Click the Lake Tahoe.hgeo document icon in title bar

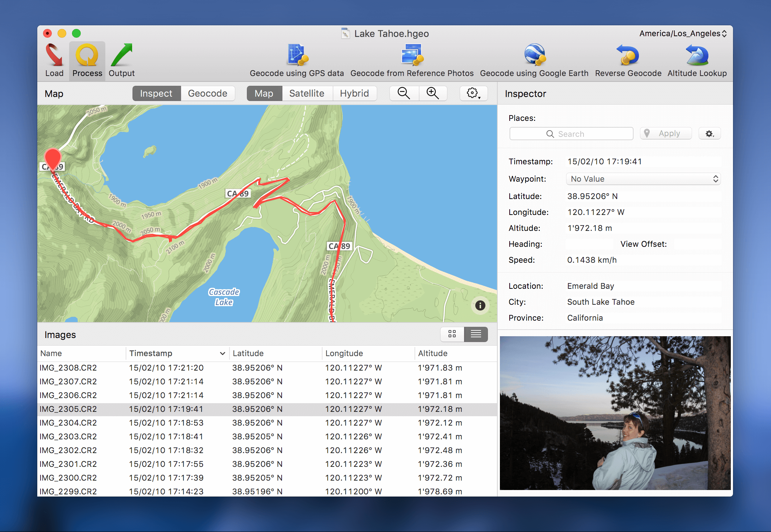click(346, 34)
